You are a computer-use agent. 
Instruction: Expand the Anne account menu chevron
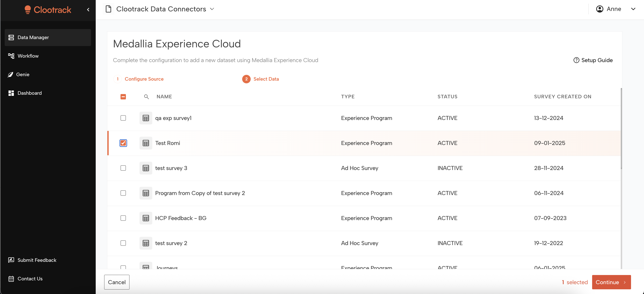[x=633, y=9]
